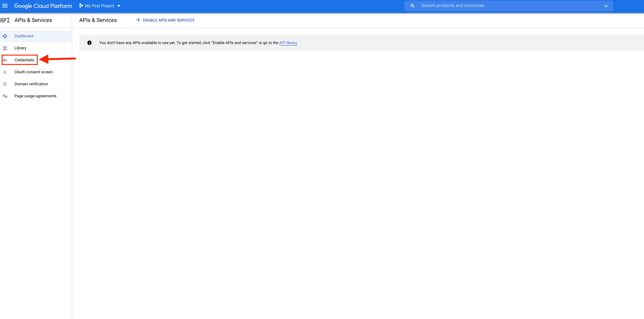Click the info icon in the notice banner

(89, 43)
